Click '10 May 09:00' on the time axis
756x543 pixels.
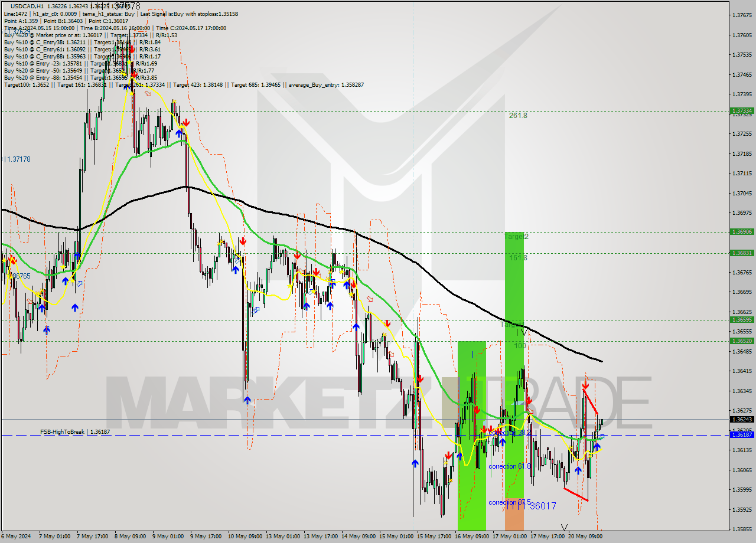(x=245, y=537)
